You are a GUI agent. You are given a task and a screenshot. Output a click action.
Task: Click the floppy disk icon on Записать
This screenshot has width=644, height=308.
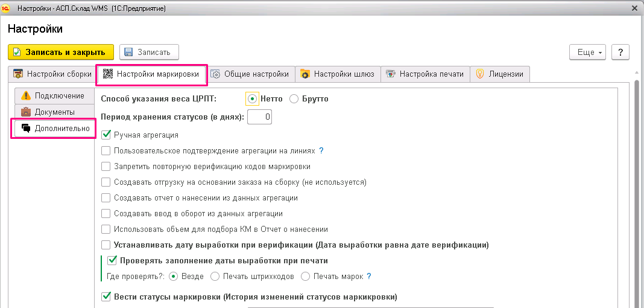pyautogui.click(x=128, y=52)
